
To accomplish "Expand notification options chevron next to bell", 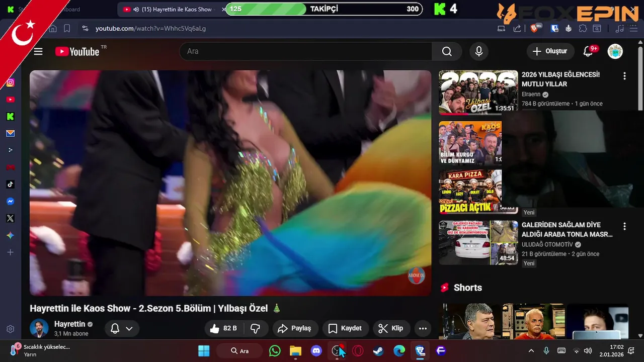I will tap(129, 328).
